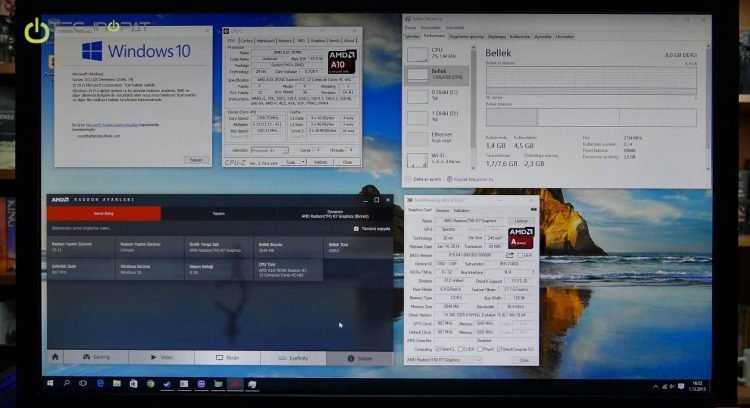Click AMD A10 logo in CPU-Z

pyautogui.click(x=342, y=62)
